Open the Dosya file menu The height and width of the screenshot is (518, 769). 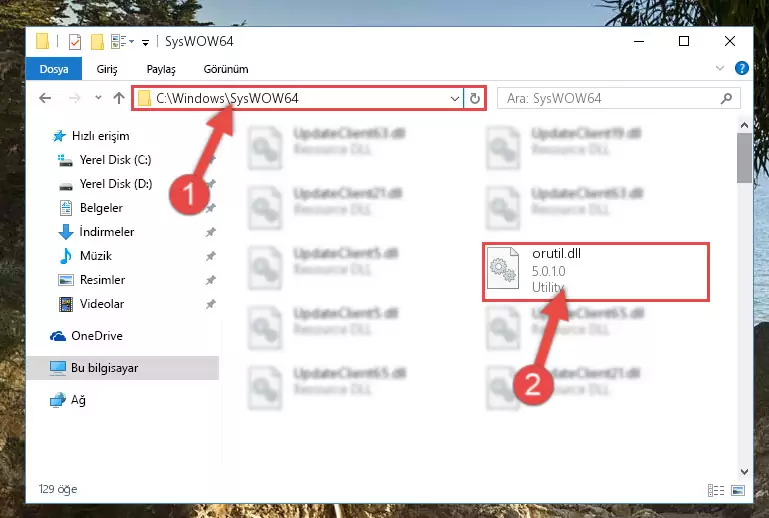(53, 69)
